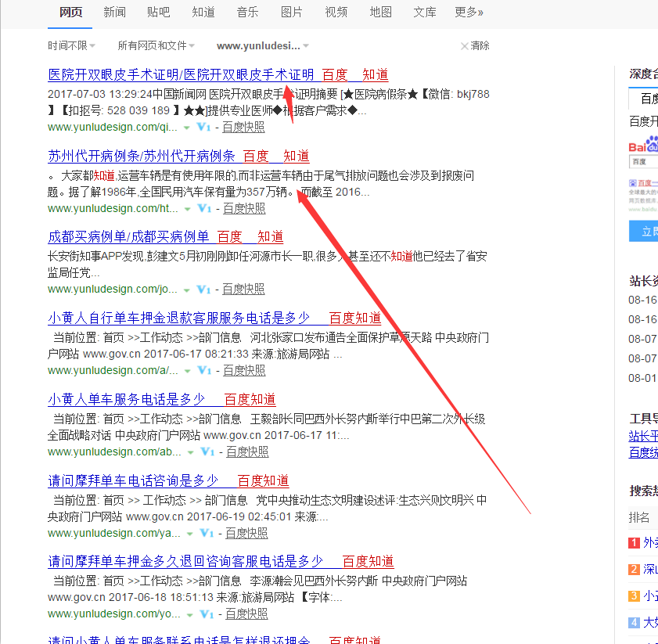Click the V1 icon under 小黄人自行单车押金 result
The image size is (658, 644).
pos(204,371)
